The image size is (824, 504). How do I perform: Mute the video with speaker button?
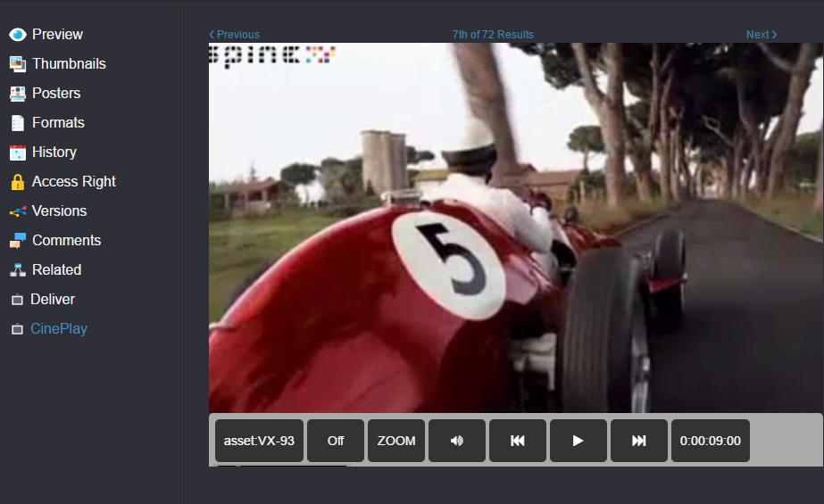click(457, 441)
